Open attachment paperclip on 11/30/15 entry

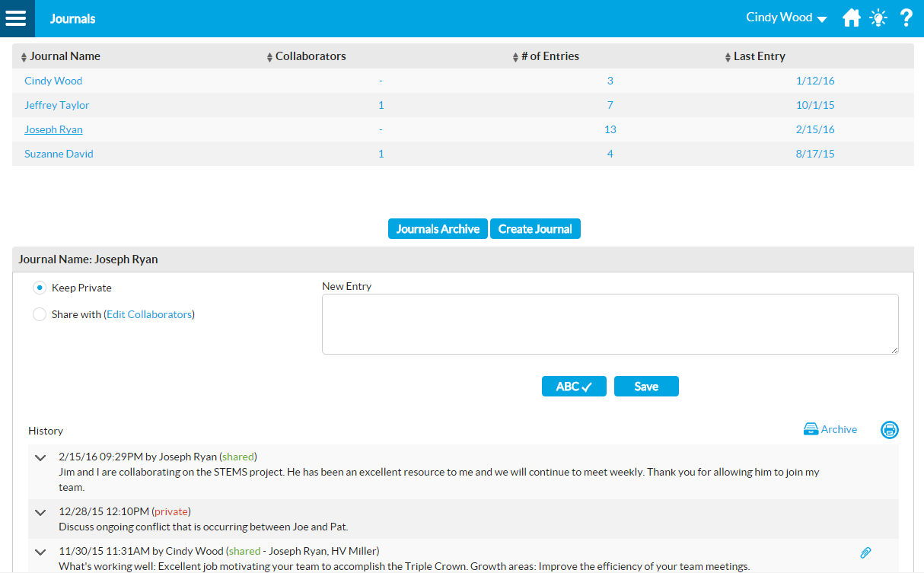pyautogui.click(x=865, y=552)
